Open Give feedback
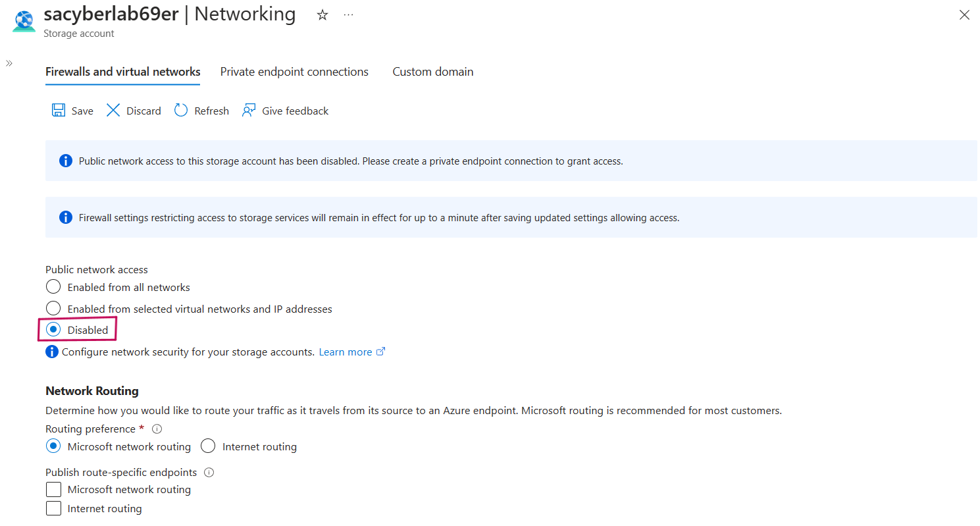Image resolution: width=980 pixels, height=526 pixels. click(x=248, y=110)
